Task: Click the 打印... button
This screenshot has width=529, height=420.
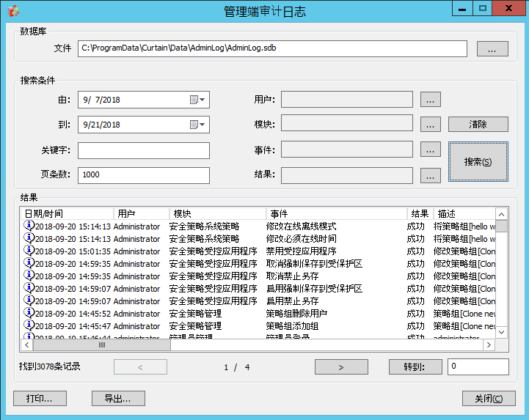Action: [x=40, y=399]
